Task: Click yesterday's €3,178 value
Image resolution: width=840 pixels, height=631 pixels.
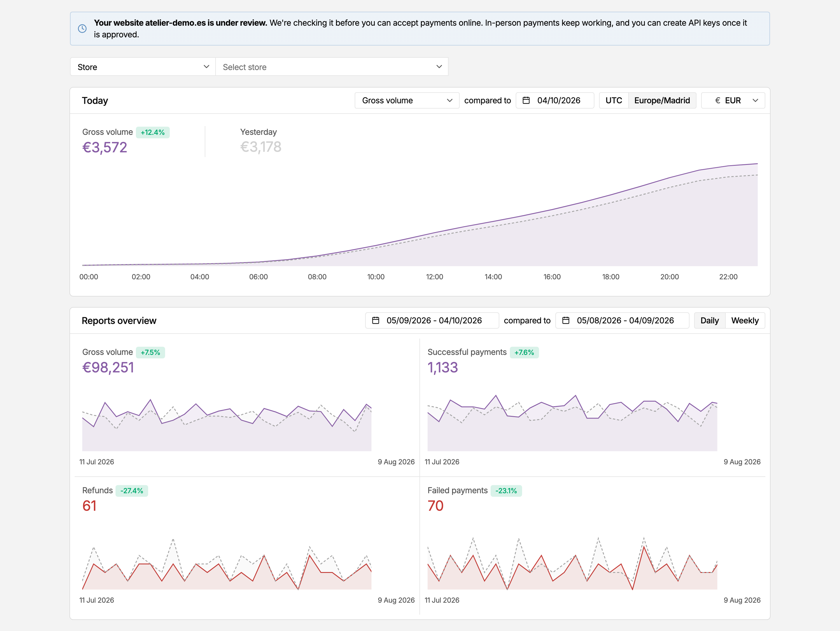Action: (x=260, y=147)
